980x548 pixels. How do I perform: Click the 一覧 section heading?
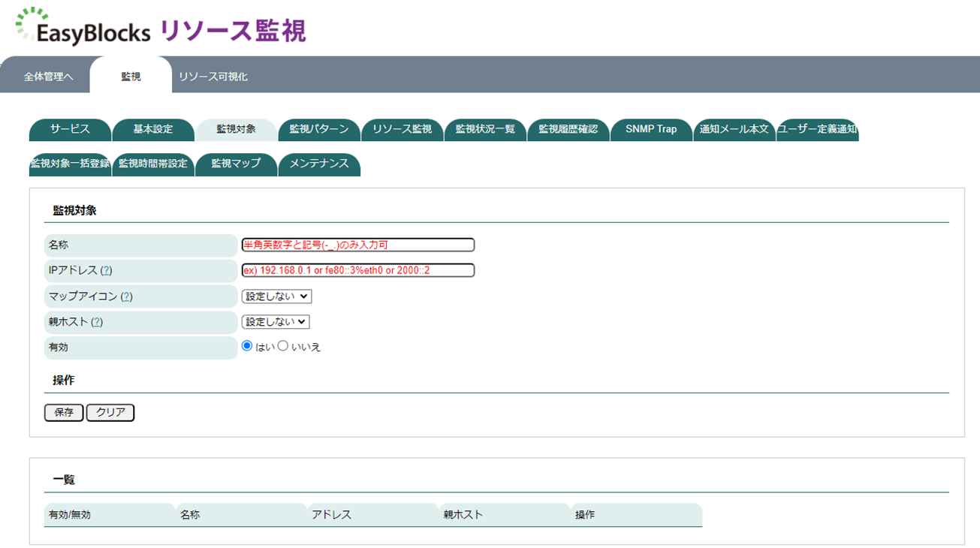(x=64, y=480)
